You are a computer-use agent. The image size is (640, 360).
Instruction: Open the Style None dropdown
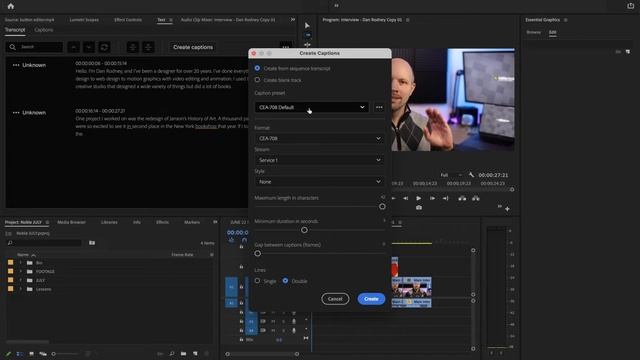coord(319,182)
